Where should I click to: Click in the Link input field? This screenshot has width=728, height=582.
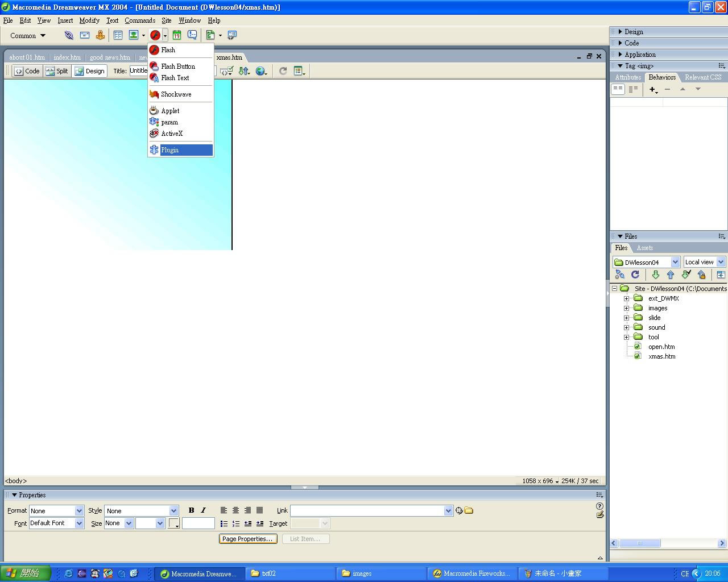(367, 510)
